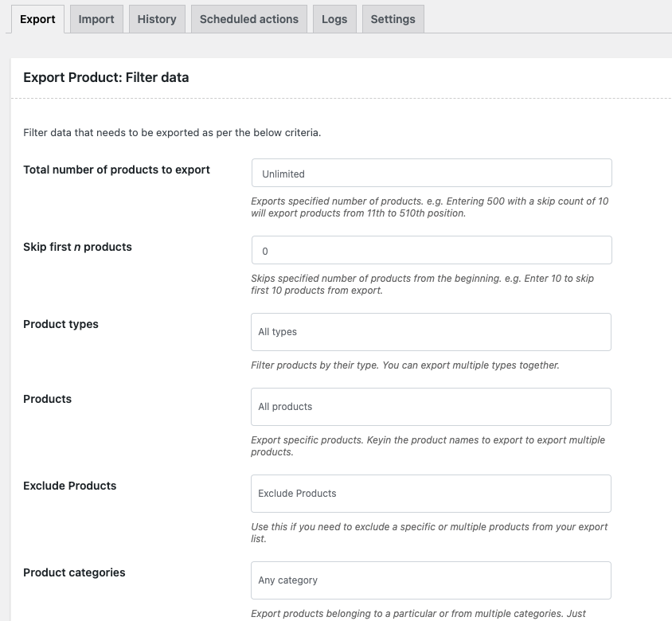Click the Exclude Products label
This screenshot has height=621, width=672.
[x=71, y=485]
